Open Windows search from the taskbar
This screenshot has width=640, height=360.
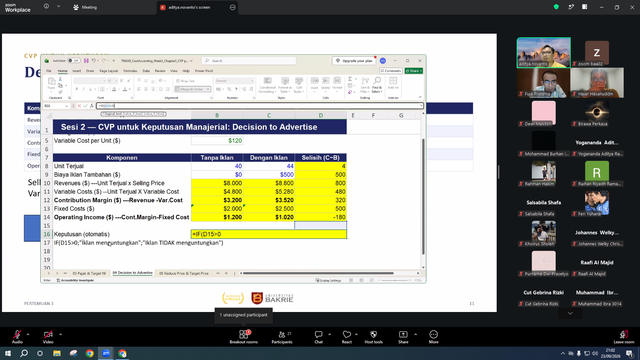(24, 353)
